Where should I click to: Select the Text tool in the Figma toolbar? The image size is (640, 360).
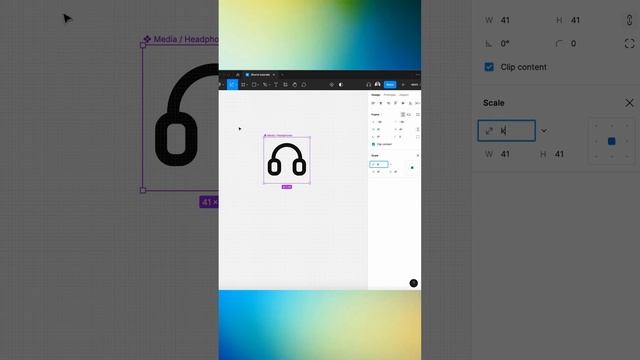(x=276, y=84)
